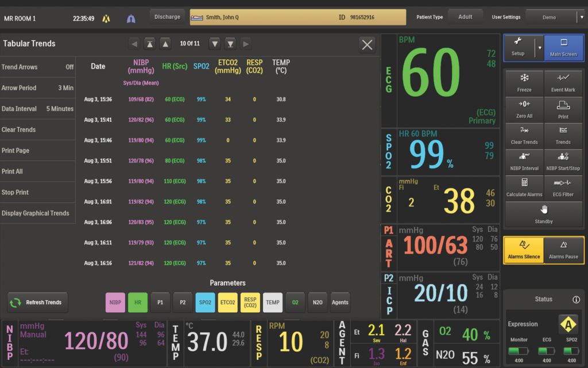This screenshot has width=588, height=368.
Task: Click the yellow alarm icon in header
Action: pyautogui.click(x=106, y=18)
